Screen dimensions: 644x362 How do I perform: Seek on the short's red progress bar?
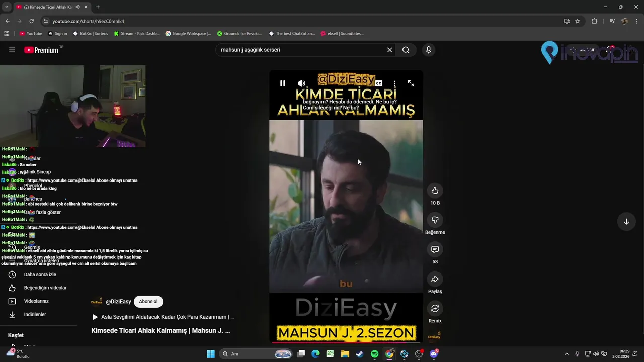pos(346,342)
